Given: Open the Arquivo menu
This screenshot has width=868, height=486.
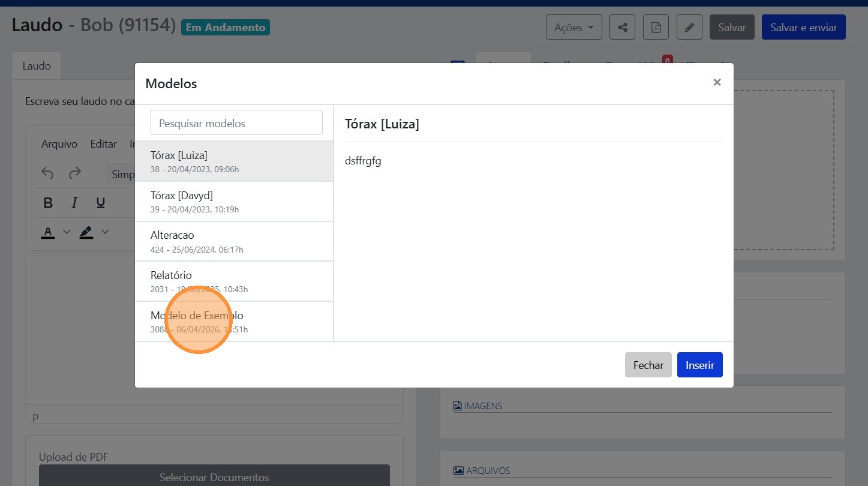Looking at the screenshot, I should [59, 144].
